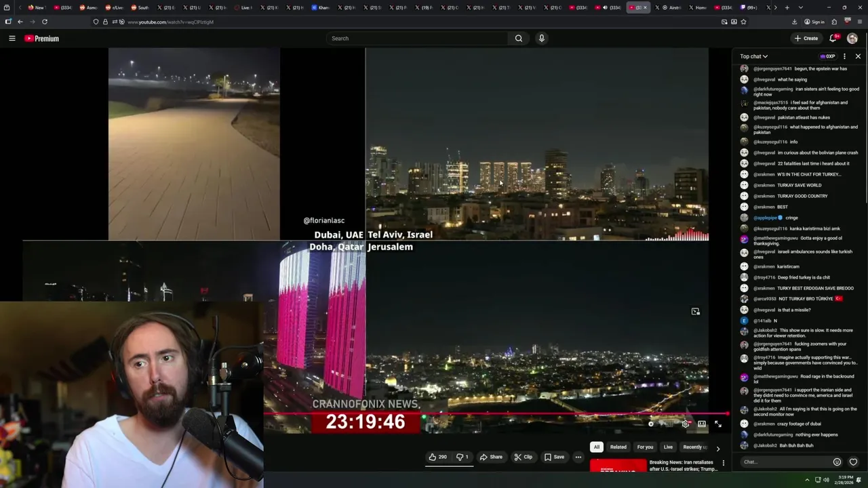Image resolution: width=868 pixels, height=488 pixels.
Task: Toggle the 0XP badge in chat header
Action: tap(827, 56)
